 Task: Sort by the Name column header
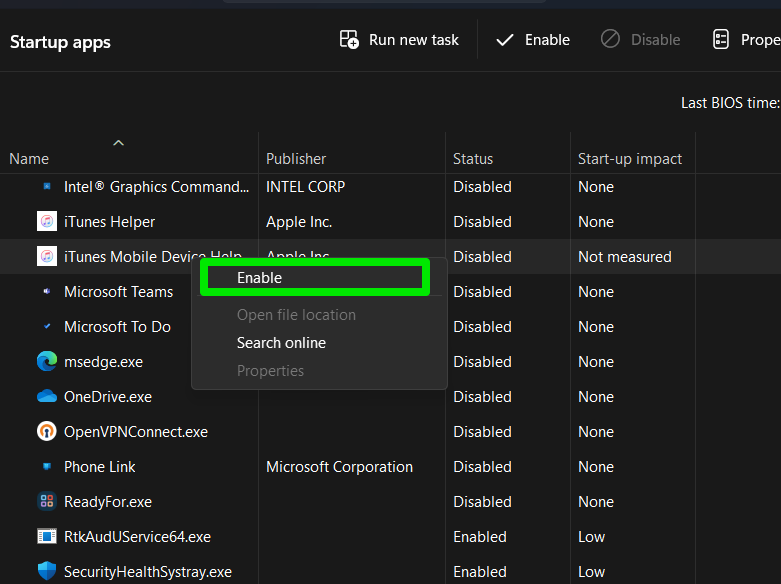[29, 158]
